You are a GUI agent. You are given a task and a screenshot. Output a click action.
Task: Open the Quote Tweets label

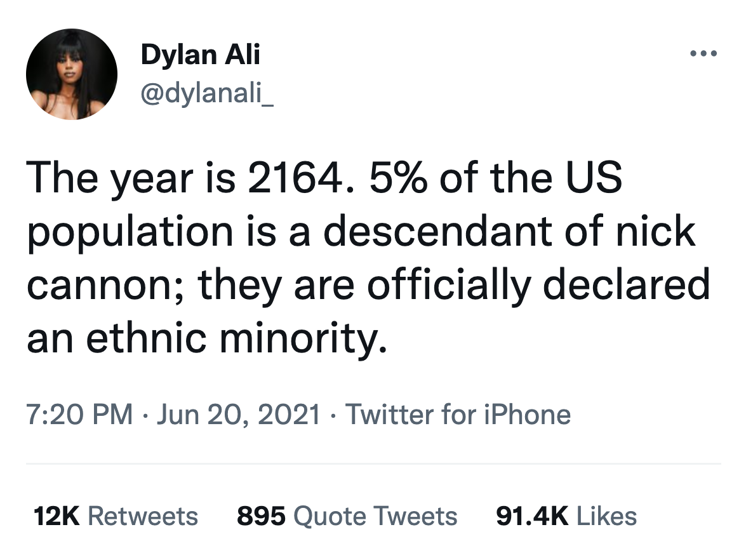(376, 516)
